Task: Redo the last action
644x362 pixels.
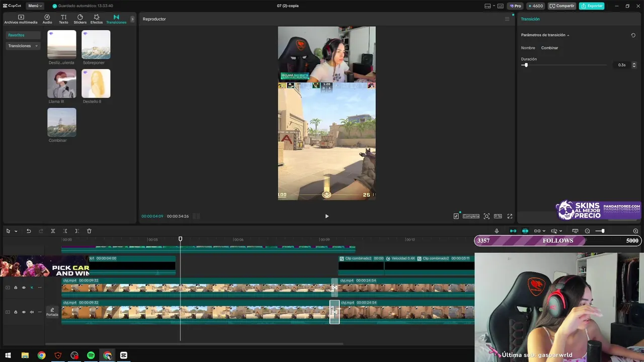Action: (x=41, y=231)
